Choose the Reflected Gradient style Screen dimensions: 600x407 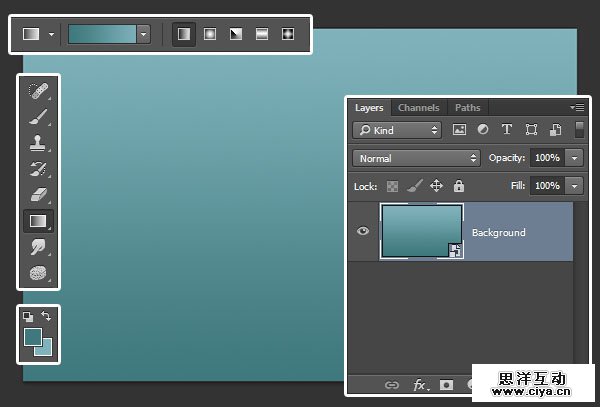(x=262, y=34)
